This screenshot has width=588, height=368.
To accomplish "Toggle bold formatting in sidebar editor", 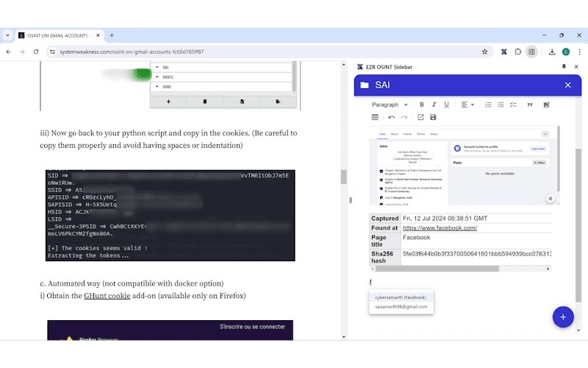I will click(421, 105).
